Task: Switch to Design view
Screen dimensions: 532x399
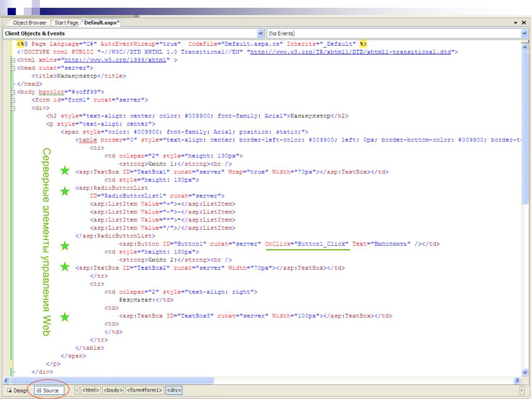Action: 18,391
